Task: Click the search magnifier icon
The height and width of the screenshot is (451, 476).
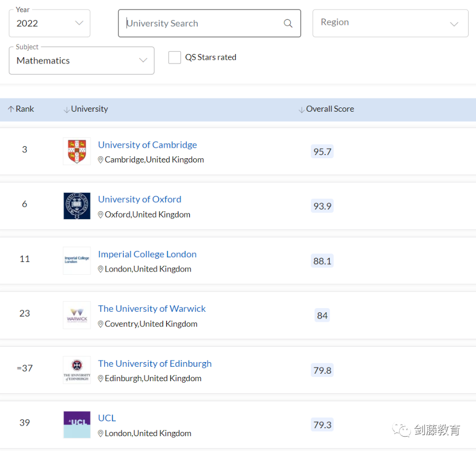Action: coord(288,23)
